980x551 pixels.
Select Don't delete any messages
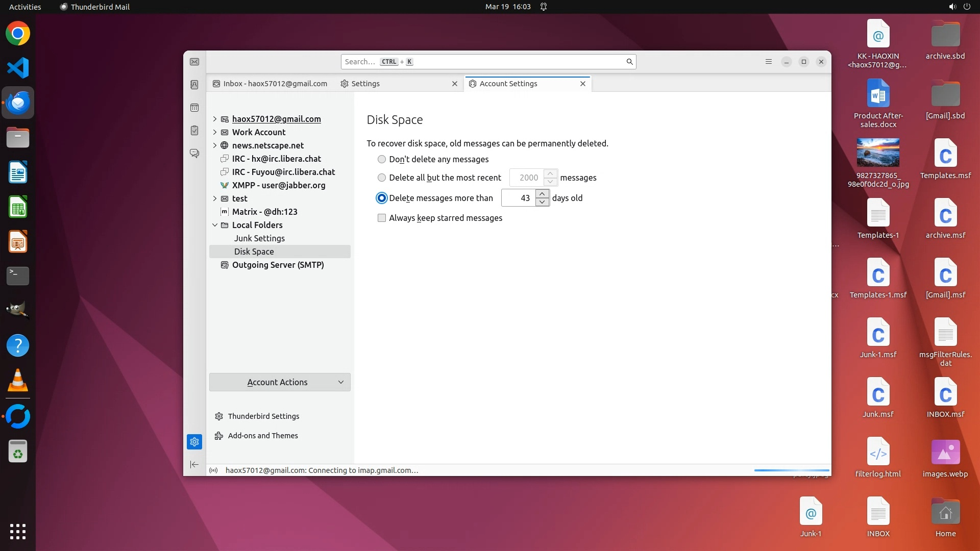coord(382,159)
